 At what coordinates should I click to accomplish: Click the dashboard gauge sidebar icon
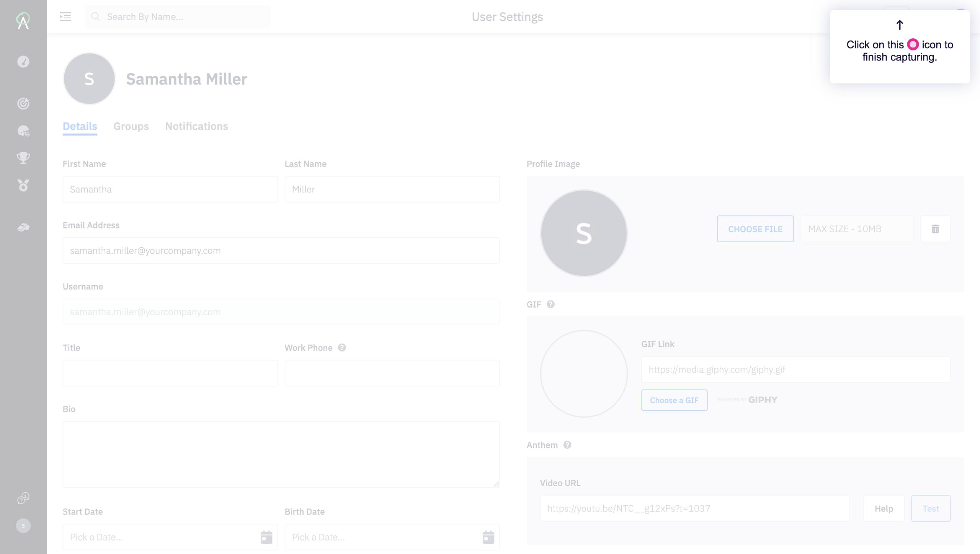click(23, 62)
